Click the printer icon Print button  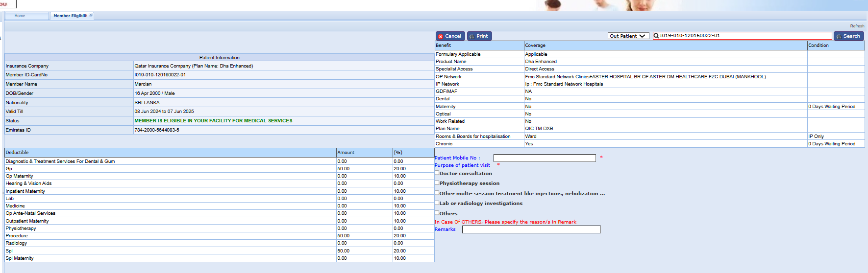click(x=479, y=36)
